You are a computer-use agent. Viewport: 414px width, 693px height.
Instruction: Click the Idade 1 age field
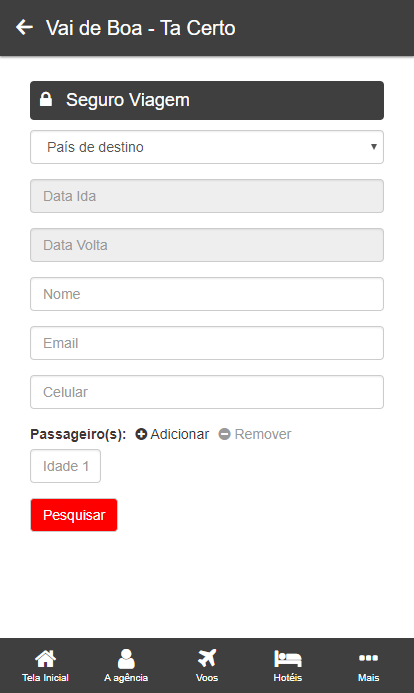65,466
